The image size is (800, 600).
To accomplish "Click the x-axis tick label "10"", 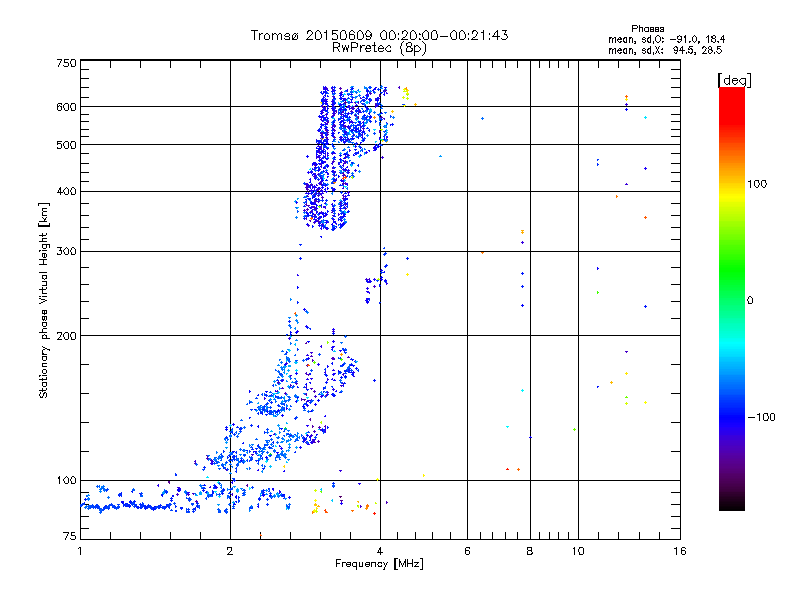I will click(578, 551).
